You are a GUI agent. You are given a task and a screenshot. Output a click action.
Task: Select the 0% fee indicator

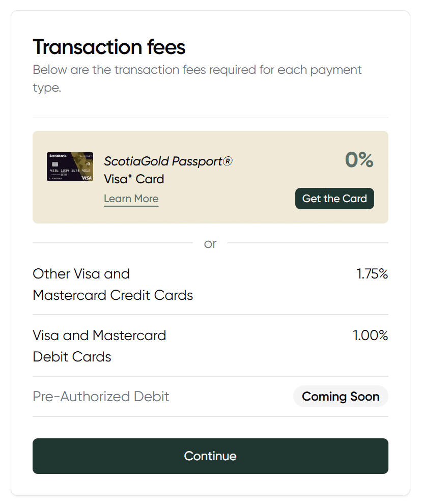coord(359,160)
